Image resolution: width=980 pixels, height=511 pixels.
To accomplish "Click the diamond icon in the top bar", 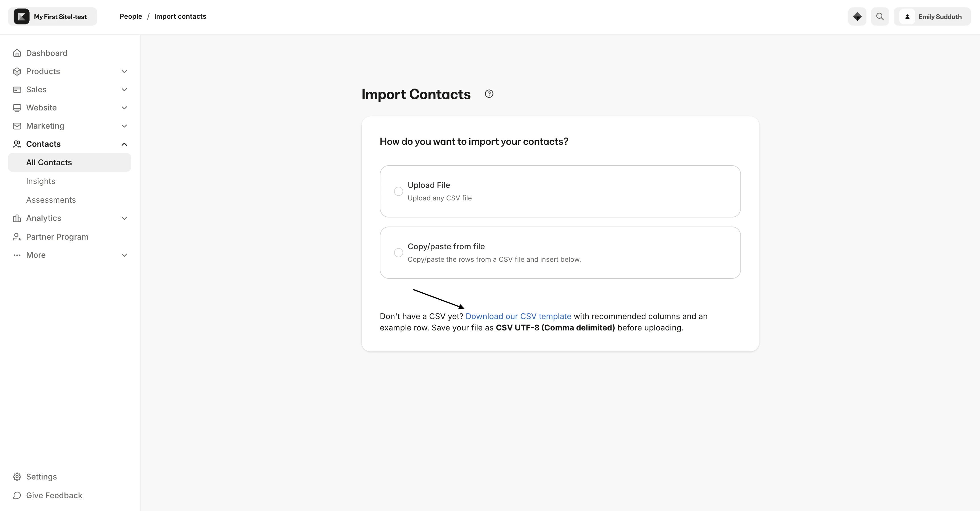I will point(857,16).
